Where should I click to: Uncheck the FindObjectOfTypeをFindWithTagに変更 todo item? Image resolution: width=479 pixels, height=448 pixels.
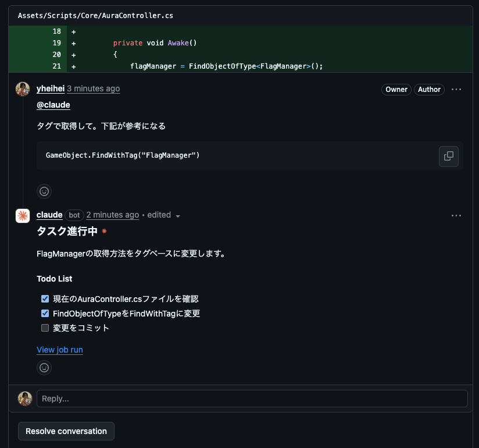(x=45, y=313)
